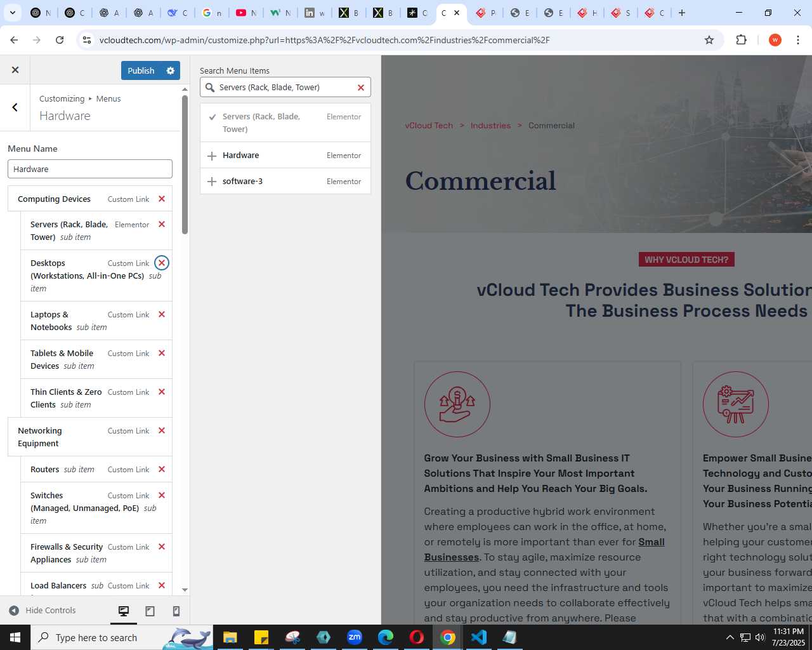
Task: Bookmark this page with star
Action: tap(709, 40)
